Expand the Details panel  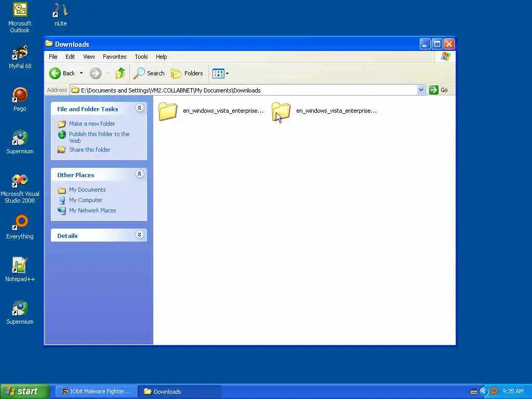tap(139, 235)
